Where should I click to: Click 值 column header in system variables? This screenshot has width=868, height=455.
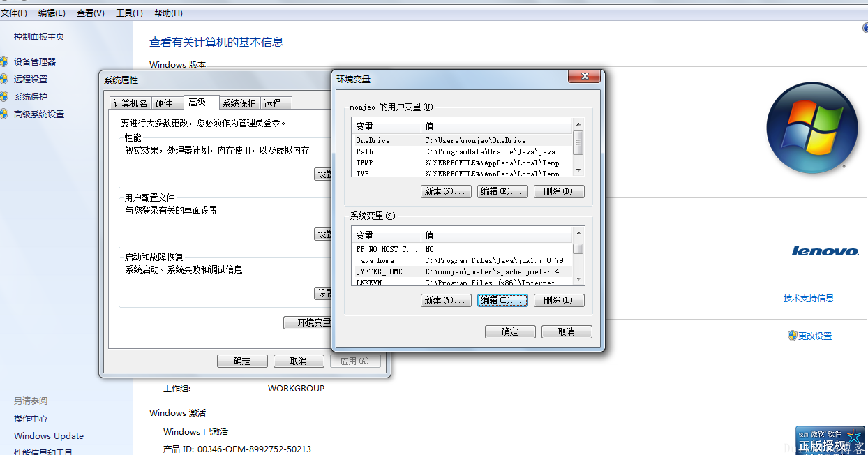click(x=497, y=235)
